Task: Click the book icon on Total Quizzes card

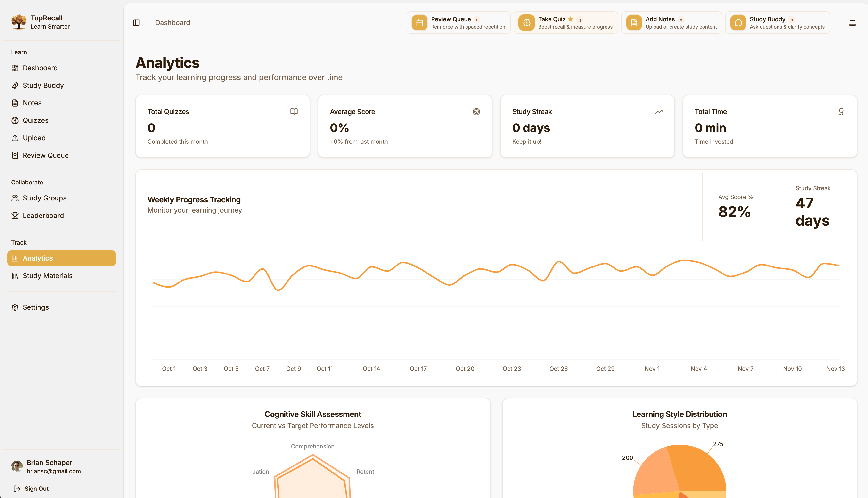Action: [x=294, y=111]
